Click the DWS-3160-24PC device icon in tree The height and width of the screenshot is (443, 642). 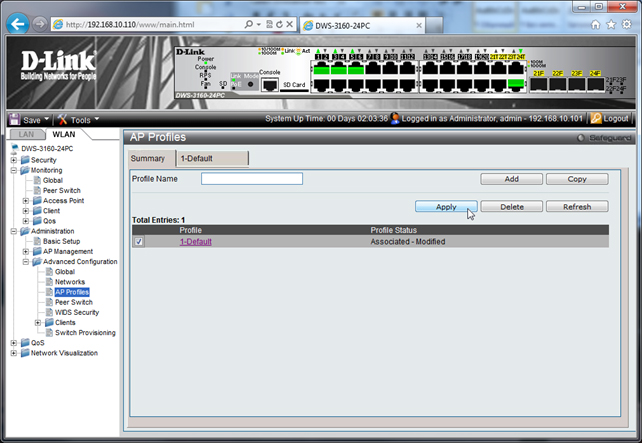pos(15,148)
